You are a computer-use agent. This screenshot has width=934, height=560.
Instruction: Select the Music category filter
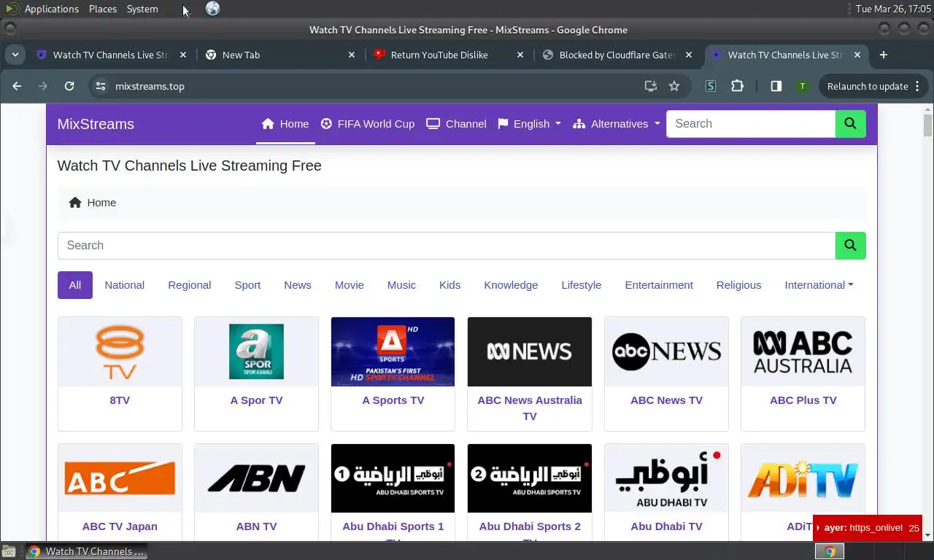[x=401, y=285]
